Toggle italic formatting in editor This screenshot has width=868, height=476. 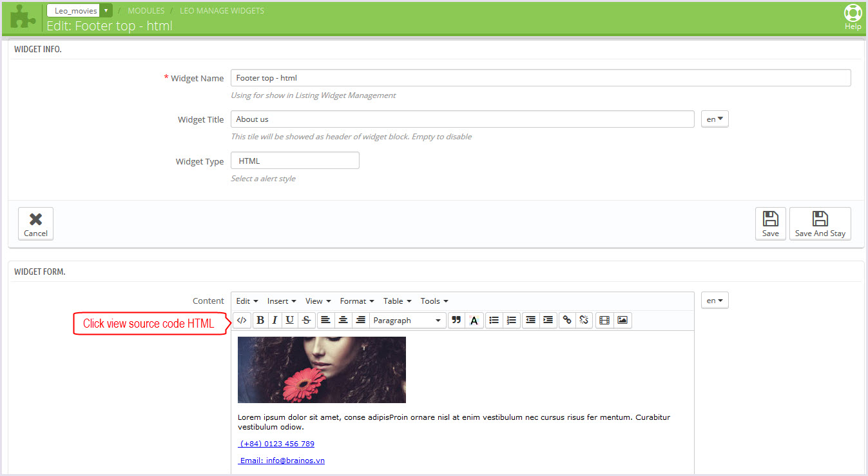coord(275,321)
